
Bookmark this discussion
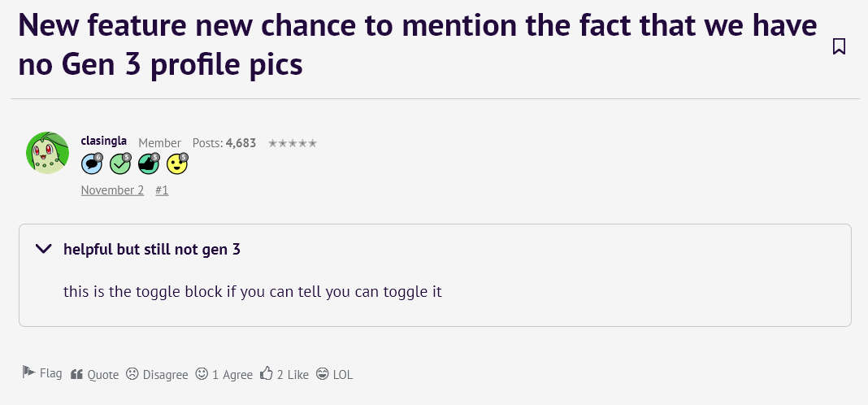tap(840, 46)
